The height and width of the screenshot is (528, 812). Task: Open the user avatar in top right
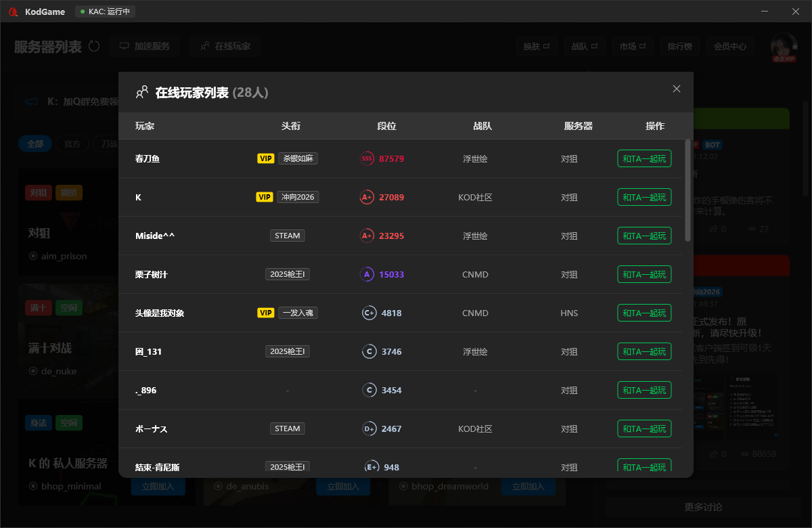784,46
